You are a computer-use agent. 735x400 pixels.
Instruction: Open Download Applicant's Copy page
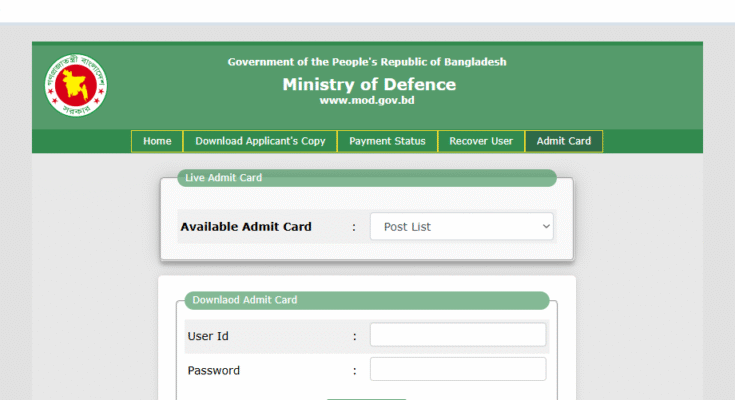pos(260,141)
